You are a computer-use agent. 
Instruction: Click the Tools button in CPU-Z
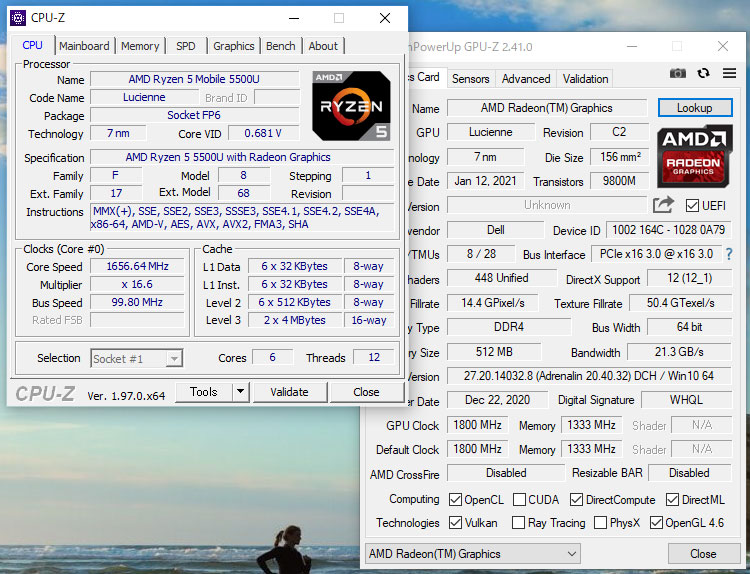click(204, 392)
